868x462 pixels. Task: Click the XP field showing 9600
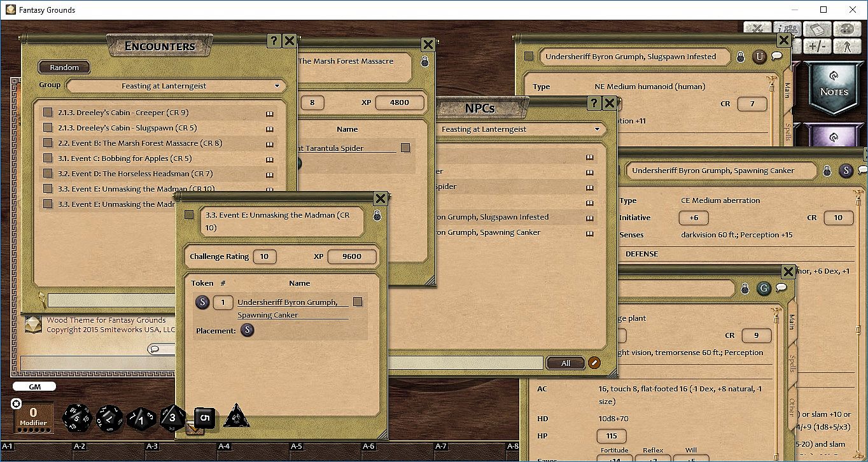(352, 256)
